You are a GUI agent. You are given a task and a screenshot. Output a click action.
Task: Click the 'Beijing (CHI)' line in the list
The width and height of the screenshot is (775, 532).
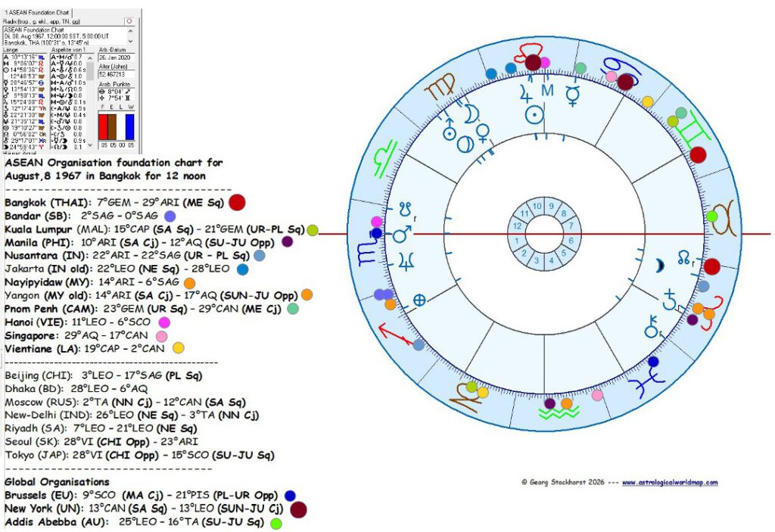tap(103, 376)
